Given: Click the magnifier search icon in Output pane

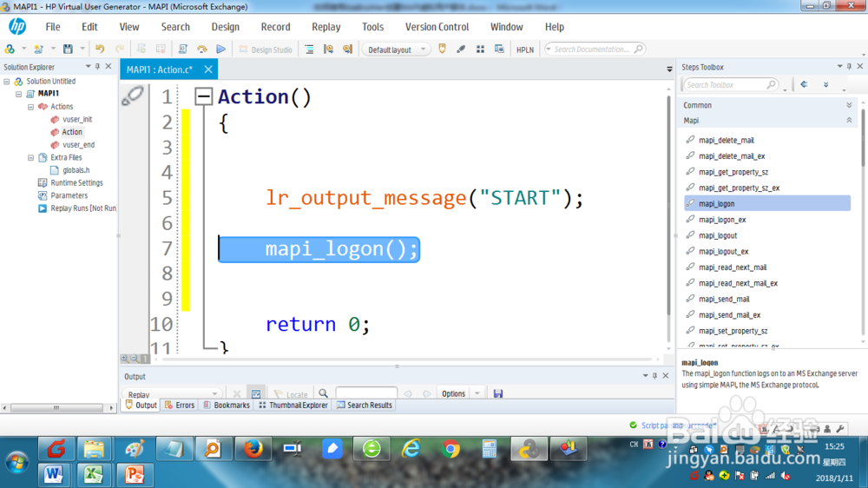Looking at the screenshot, I should point(323,393).
